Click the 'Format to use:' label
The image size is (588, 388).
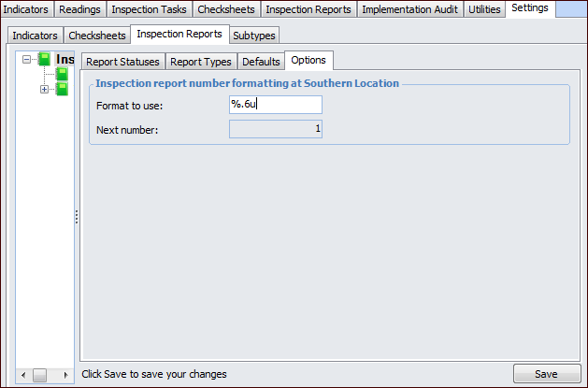129,106
